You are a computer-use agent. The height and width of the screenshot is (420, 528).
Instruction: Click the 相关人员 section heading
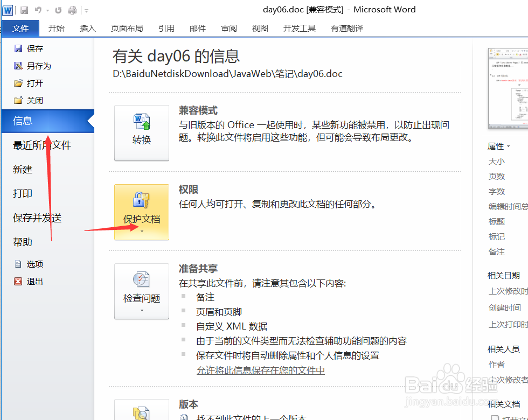pyautogui.click(x=504, y=349)
